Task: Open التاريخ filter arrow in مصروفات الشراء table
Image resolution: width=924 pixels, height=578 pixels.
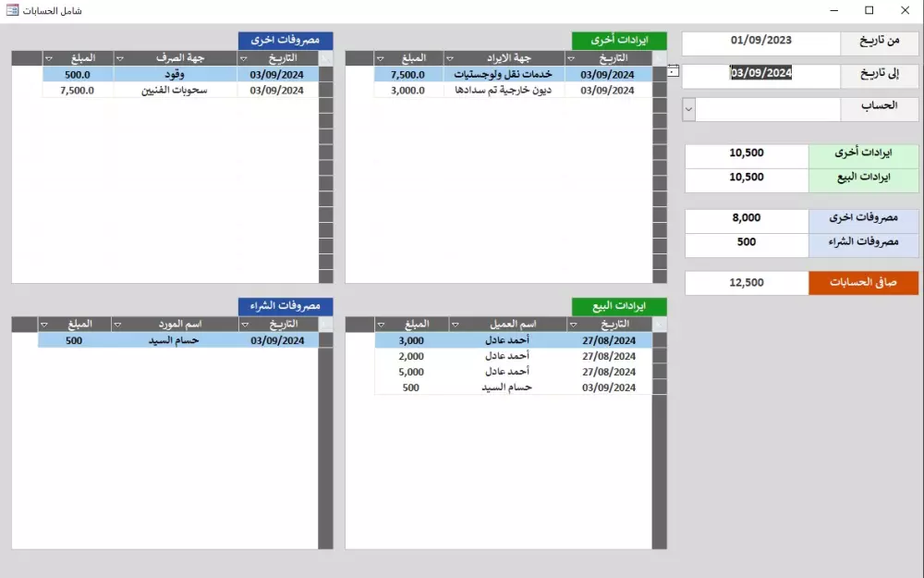Action: 245,325
